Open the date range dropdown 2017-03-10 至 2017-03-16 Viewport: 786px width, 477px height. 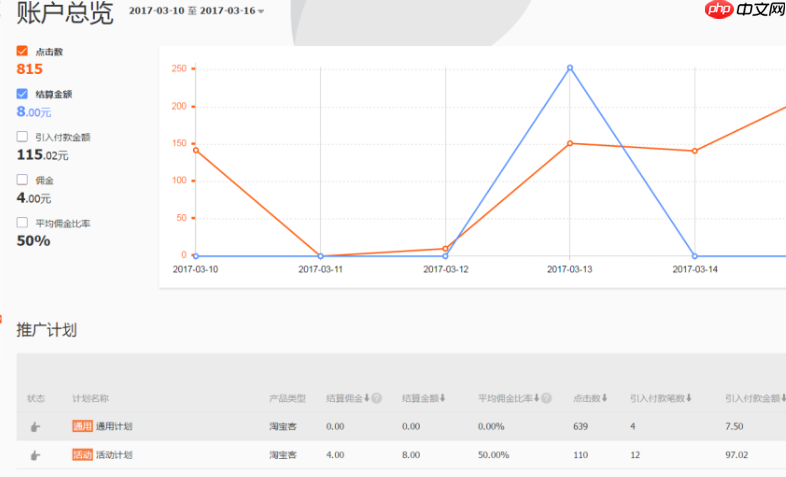(x=196, y=11)
